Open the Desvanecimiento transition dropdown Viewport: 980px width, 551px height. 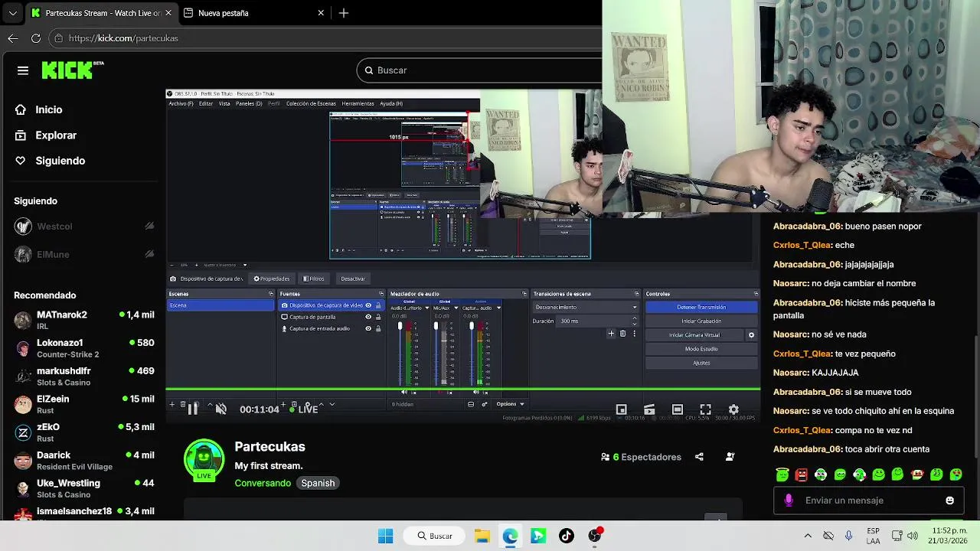[x=586, y=307]
